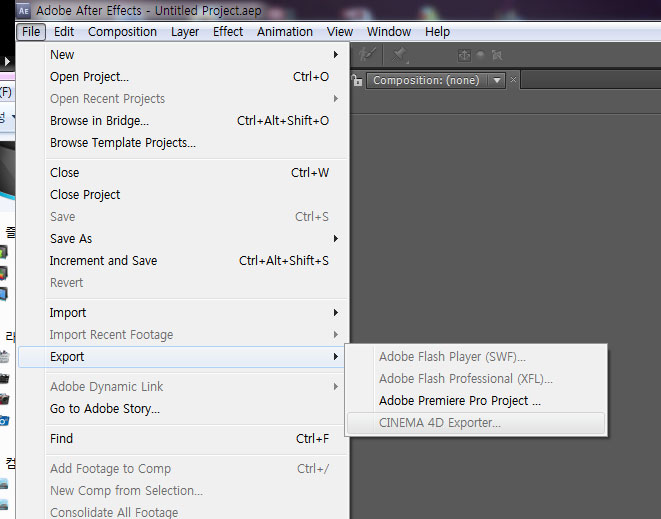The image size is (661, 519).
Task: Open the Help menu
Action: [x=437, y=32]
